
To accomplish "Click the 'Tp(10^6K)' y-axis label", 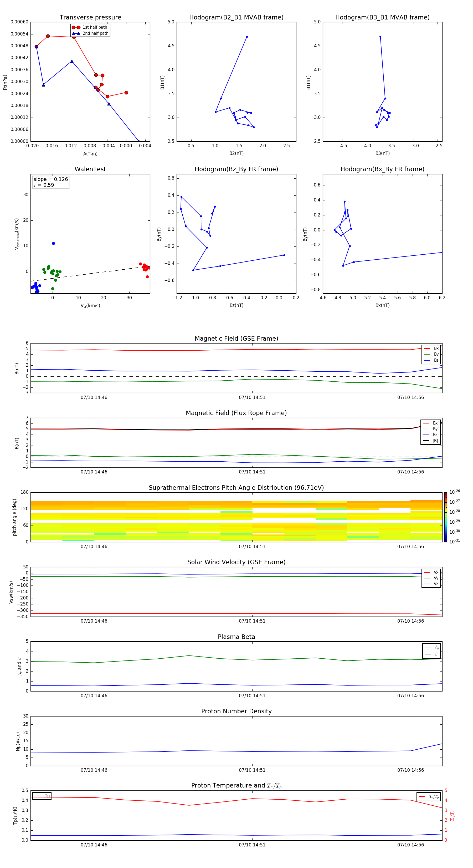I will coord(15,815).
